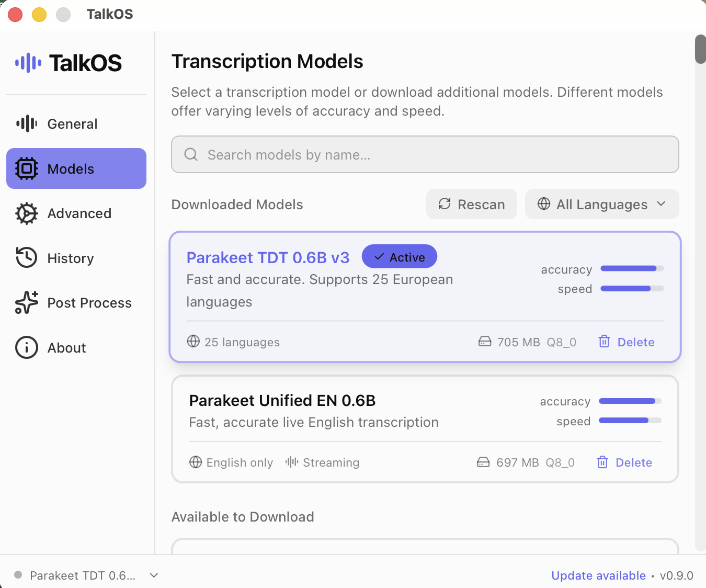Click the Advanced gear icon in sidebar
Screen dimensions: 706x588
27,213
